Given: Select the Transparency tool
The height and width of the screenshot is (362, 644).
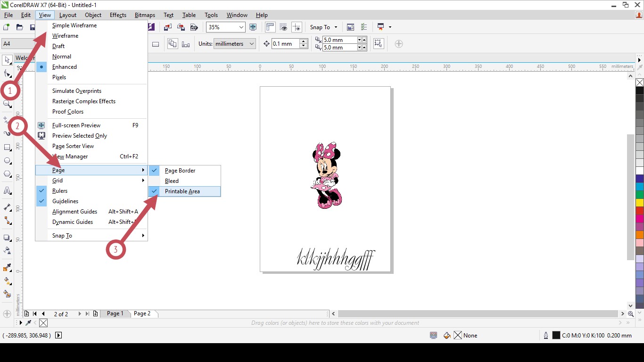Looking at the screenshot, I should pos(7,250).
